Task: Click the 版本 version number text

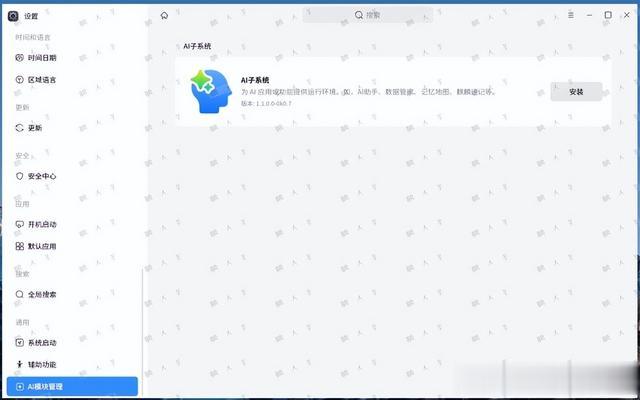Action: point(266,104)
